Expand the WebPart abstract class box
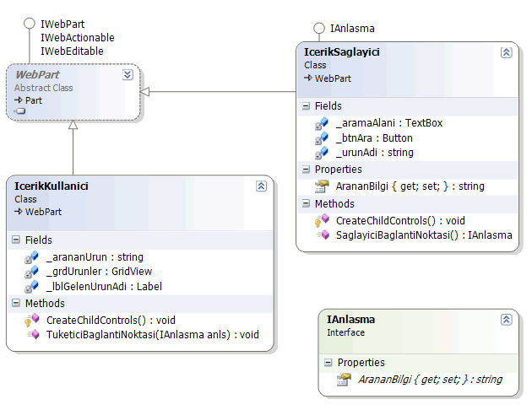532x410 pixels. pyautogui.click(x=127, y=74)
